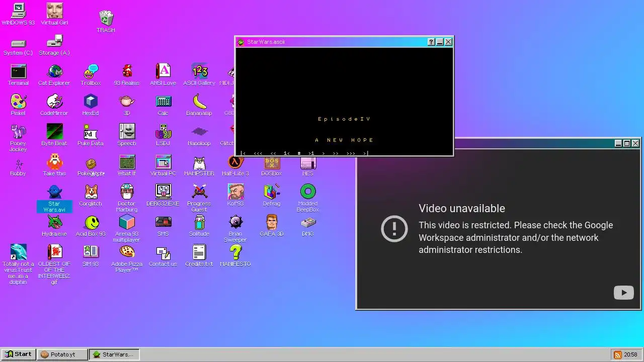This screenshot has height=362, width=644.
Task: Open the Bananamp player icon
Action: [199, 105]
